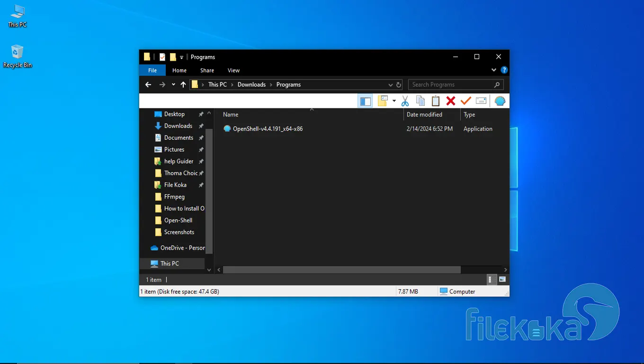Open Classic Explorer settings shell icon
The width and height of the screenshot is (644, 364).
pyautogui.click(x=500, y=101)
